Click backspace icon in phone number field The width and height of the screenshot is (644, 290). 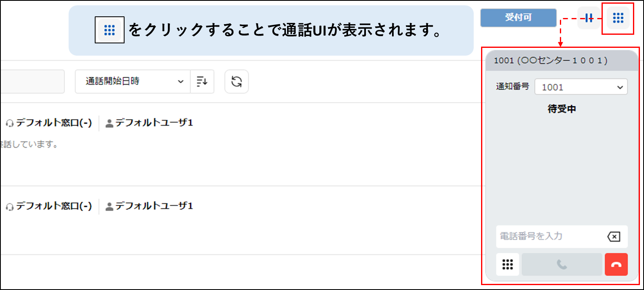click(x=614, y=236)
